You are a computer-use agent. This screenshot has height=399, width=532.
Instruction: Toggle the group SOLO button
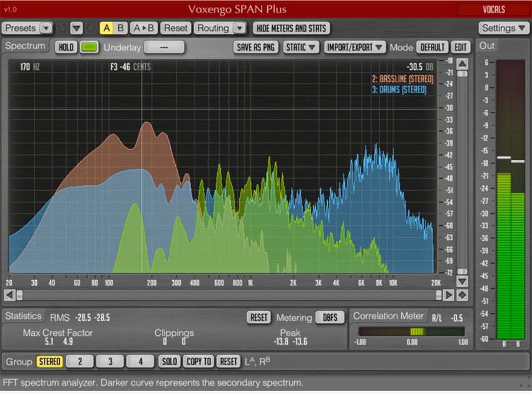[170, 361]
